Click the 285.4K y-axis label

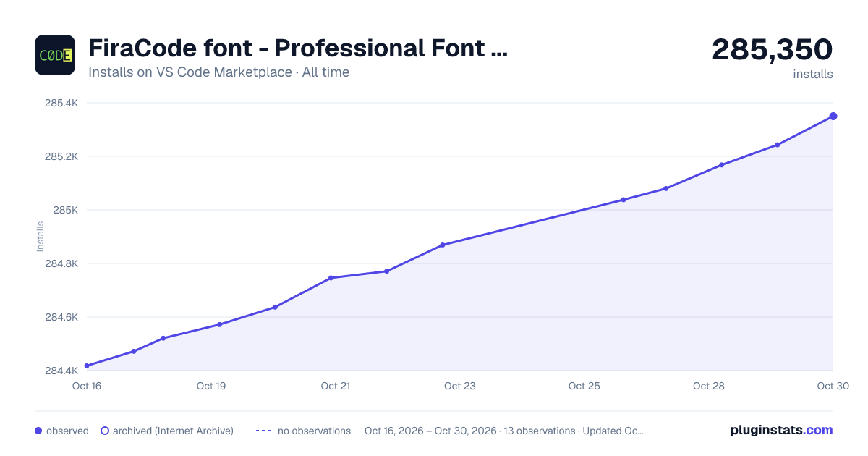tap(61, 103)
